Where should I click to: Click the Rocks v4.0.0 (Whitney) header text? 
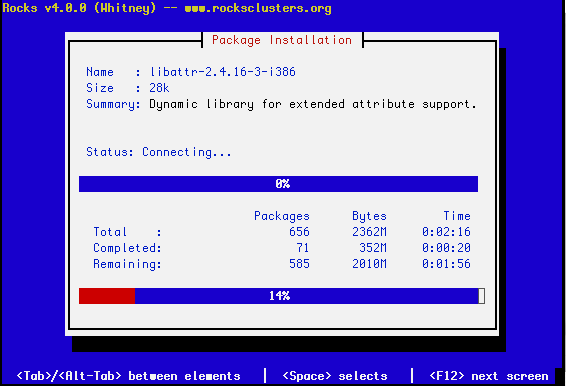point(79,8)
